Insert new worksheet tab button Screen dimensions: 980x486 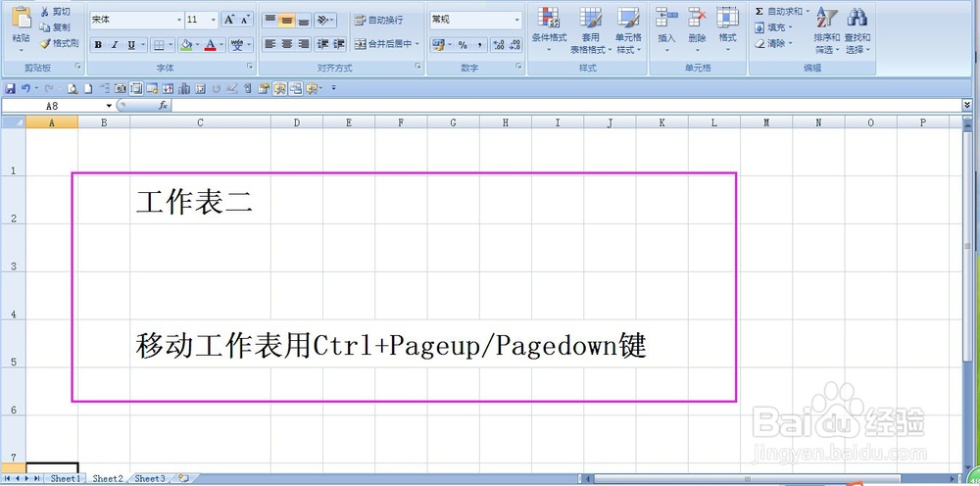point(184,478)
